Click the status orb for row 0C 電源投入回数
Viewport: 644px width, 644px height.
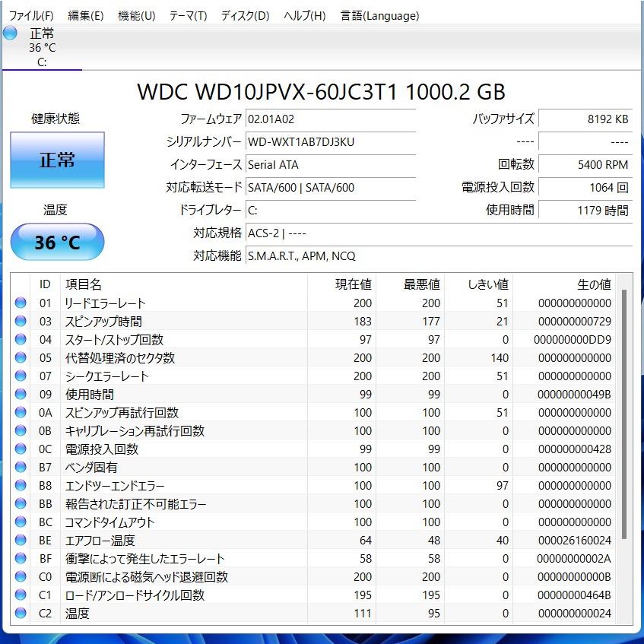(21, 449)
